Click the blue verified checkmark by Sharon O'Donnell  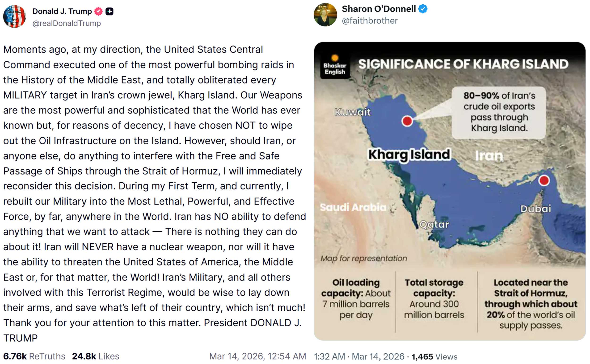coord(423,9)
